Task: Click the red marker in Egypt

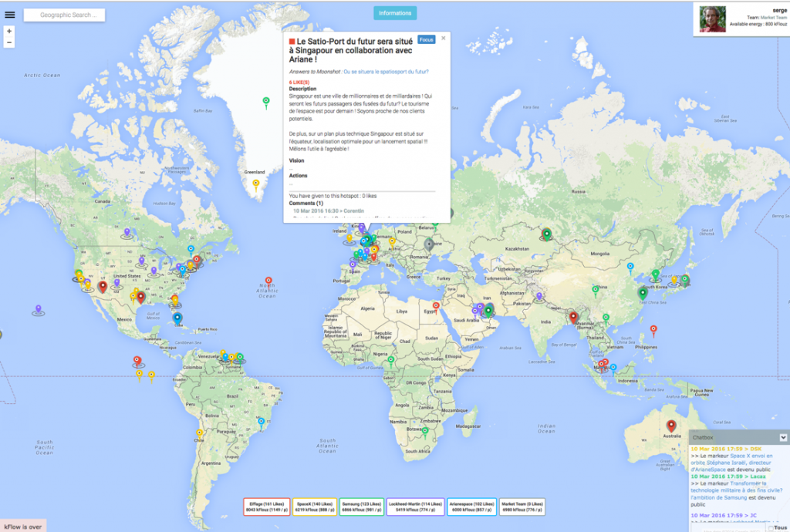Action: [x=436, y=306]
